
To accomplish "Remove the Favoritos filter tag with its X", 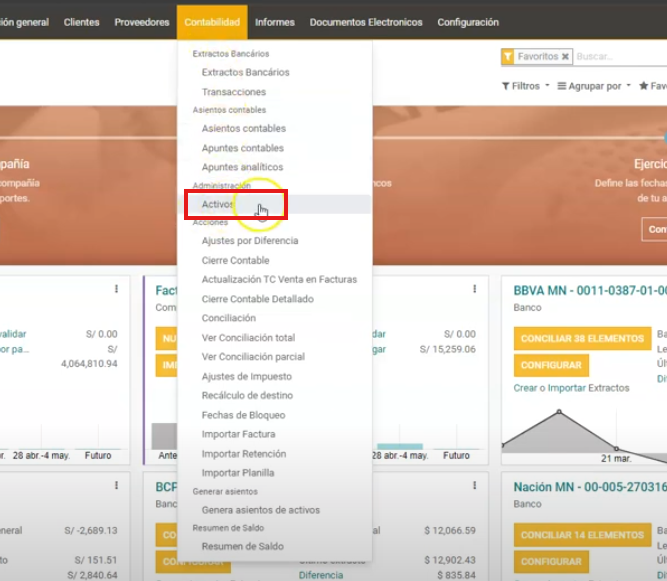I will [x=565, y=57].
